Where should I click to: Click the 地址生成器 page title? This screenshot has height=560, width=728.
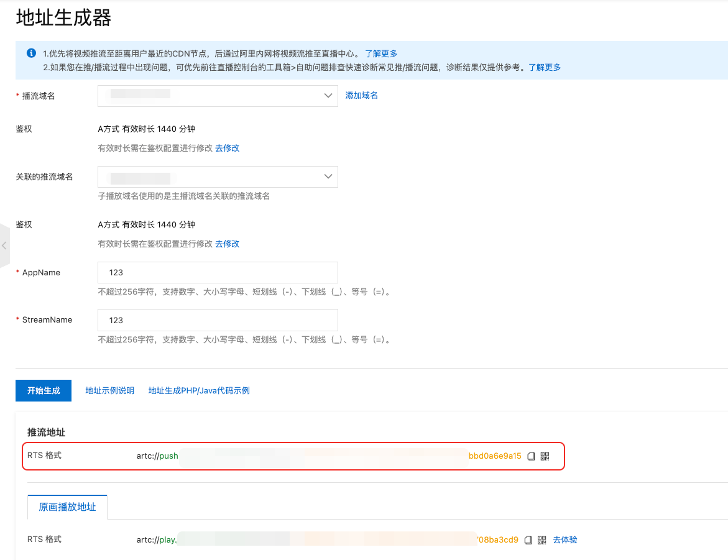tap(63, 18)
